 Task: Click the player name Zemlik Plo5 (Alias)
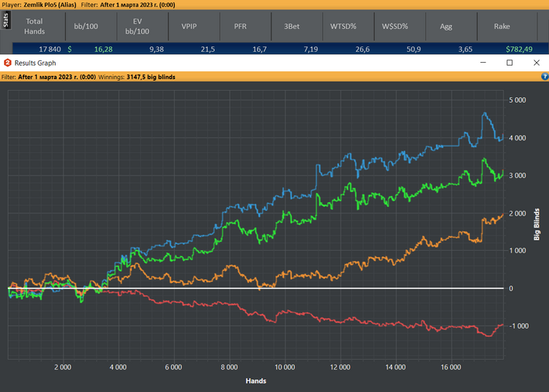pyautogui.click(x=49, y=5)
